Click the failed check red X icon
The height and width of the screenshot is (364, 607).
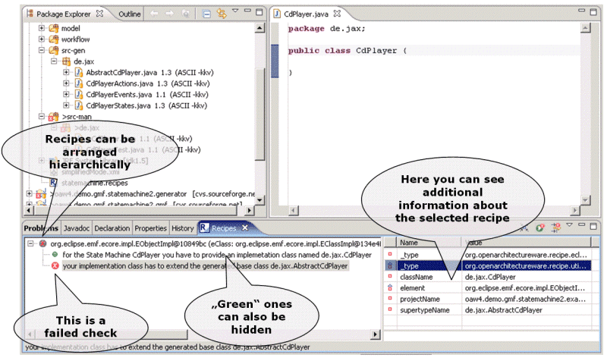(x=55, y=266)
